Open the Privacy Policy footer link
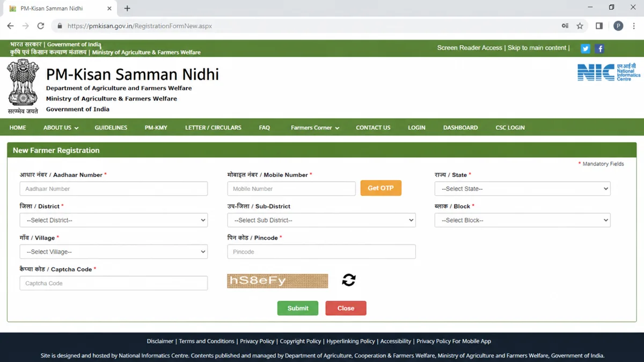 (257, 341)
